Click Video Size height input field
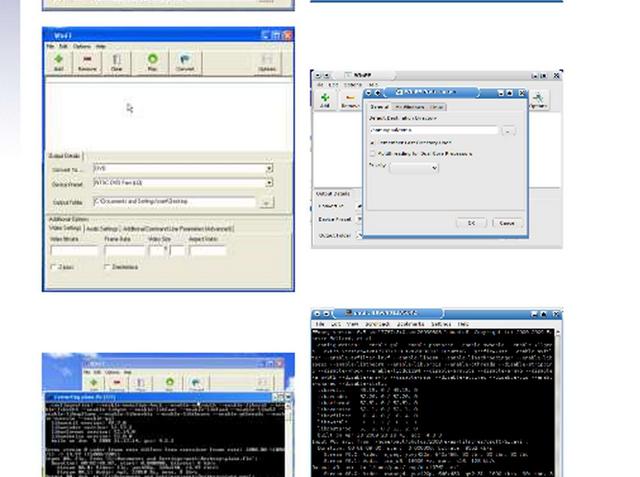 pyautogui.click(x=177, y=251)
